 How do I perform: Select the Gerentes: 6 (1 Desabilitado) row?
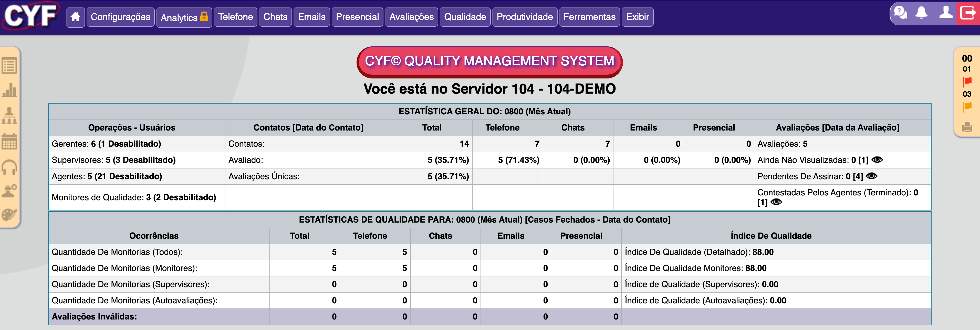(x=137, y=144)
